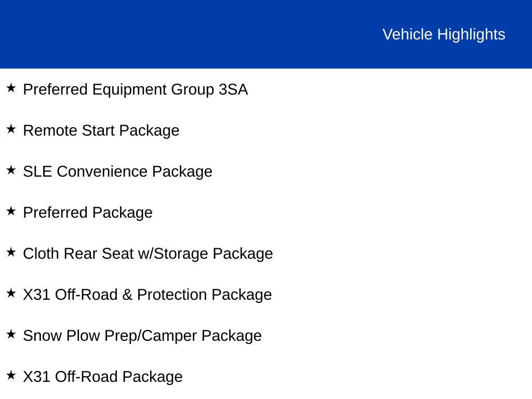The width and height of the screenshot is (532, 399).
Task: Click Remote Start Package list item
Action: tap(101, 130)
